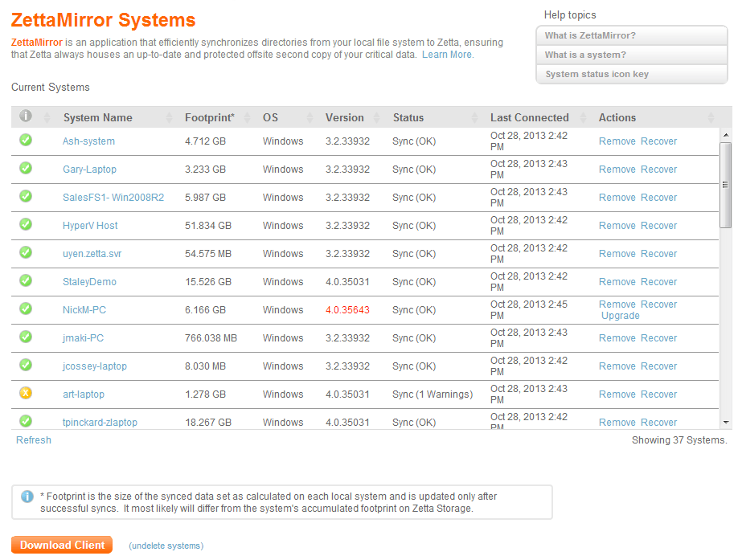Click the status icon of HyperV Host
This screenshot has width=738, height=560.
tap(26, 224)
